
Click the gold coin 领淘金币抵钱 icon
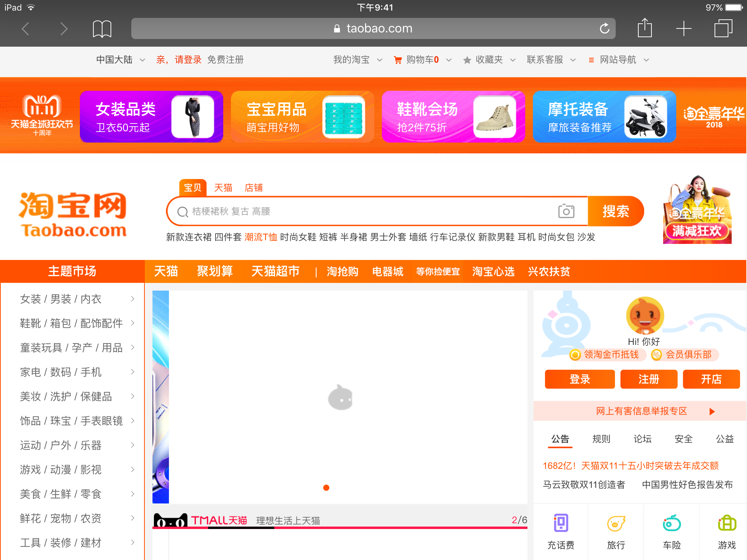pyautogui.click(x=575, y=355)
